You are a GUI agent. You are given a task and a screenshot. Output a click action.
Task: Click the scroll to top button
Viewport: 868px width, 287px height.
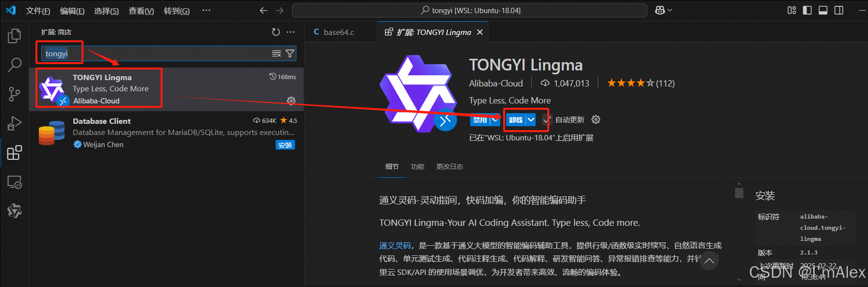[x=709, y=261]
